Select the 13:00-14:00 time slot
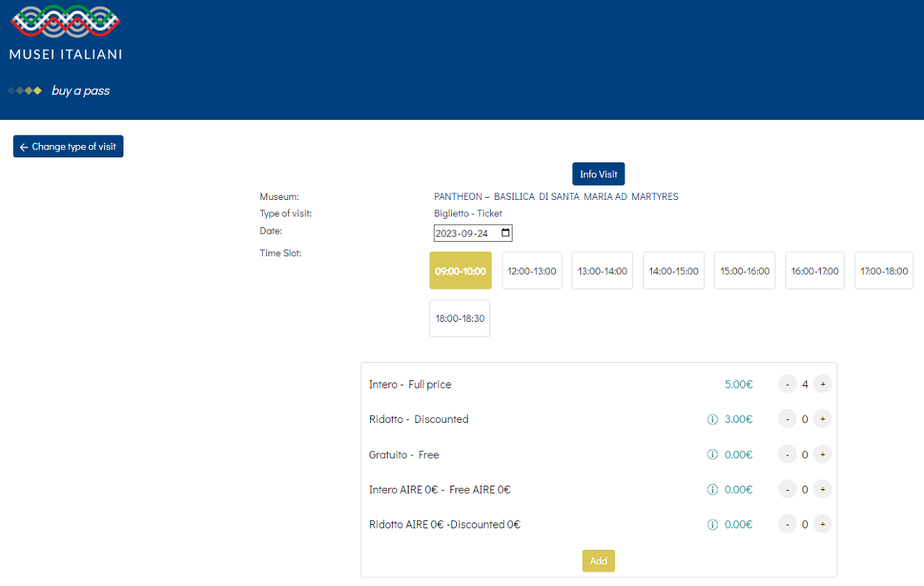Screen dimensions: 924x586 (602, 271)
